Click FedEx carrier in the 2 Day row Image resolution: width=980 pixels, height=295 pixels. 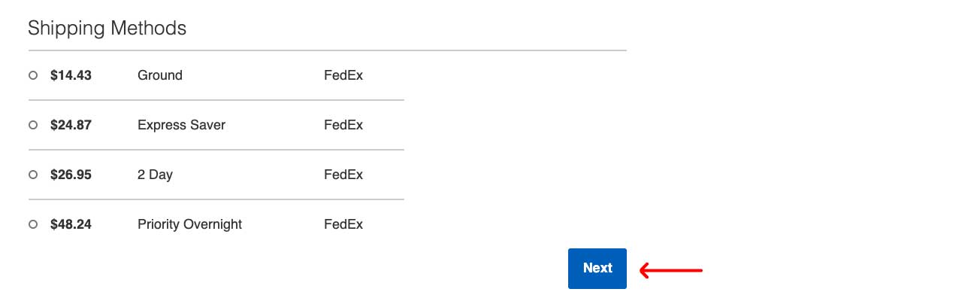point(343,175)
